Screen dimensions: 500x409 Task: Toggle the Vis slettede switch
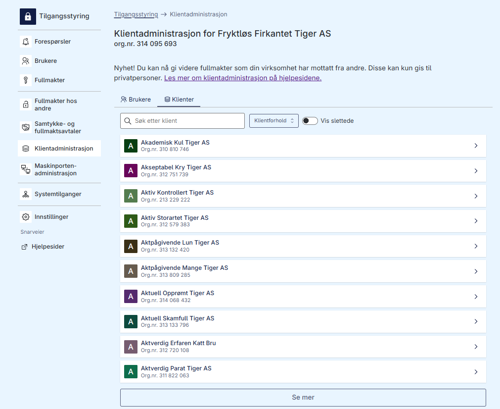point(310,121)
